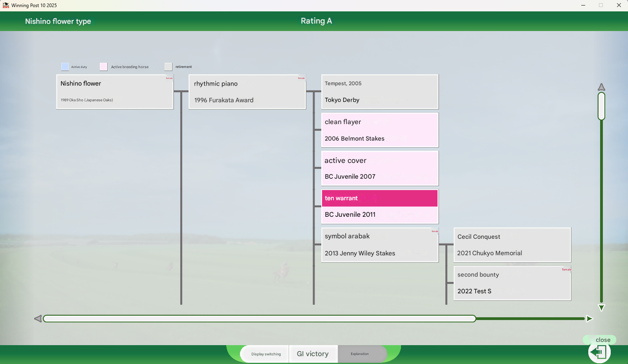Image resolution: width=628 pixels, height=364 pixels.
Task: Click the 2013 Jenny Wiley Stakes text
Action: point(360,253)
